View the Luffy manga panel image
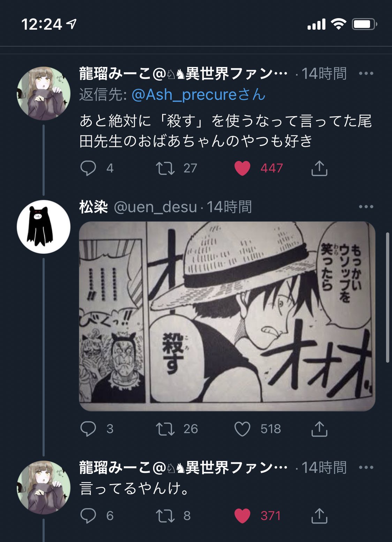 (227, 316)
